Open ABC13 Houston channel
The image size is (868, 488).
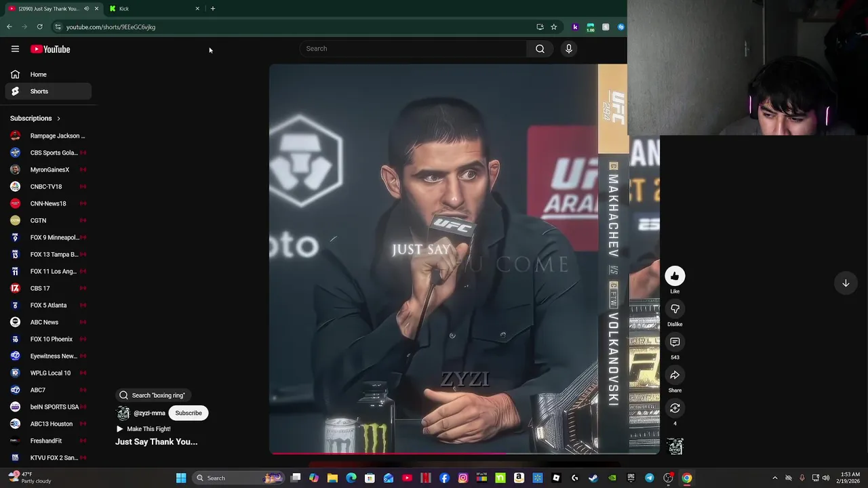click(48, 424)
